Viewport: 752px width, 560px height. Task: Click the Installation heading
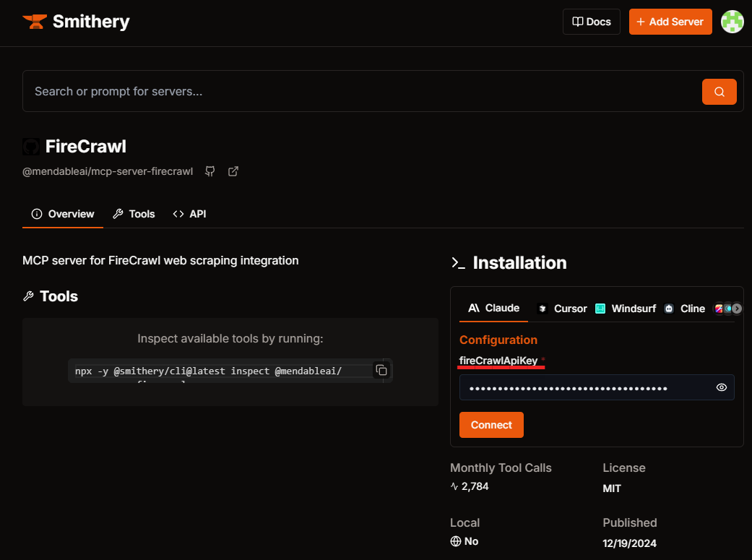tap(519, 263)
